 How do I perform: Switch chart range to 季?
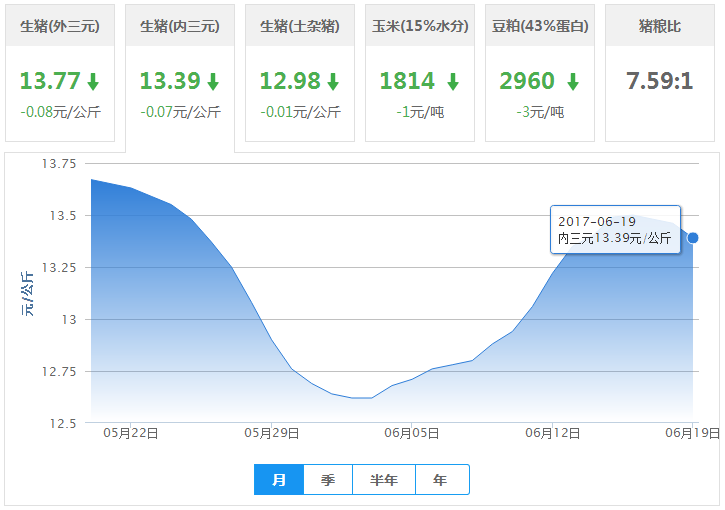(328, 480)
